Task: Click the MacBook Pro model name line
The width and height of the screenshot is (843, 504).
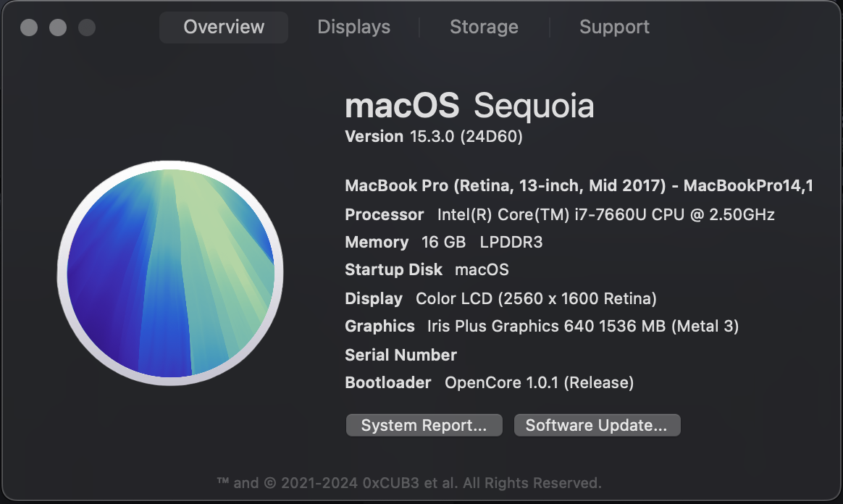Action: coord(579,186)
